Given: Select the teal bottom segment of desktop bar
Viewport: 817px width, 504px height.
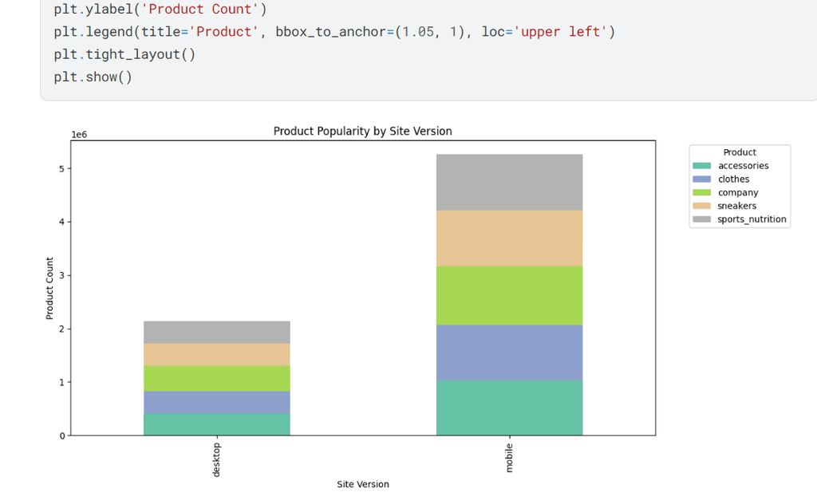Looking at the screenshot, I should point(216,424).
